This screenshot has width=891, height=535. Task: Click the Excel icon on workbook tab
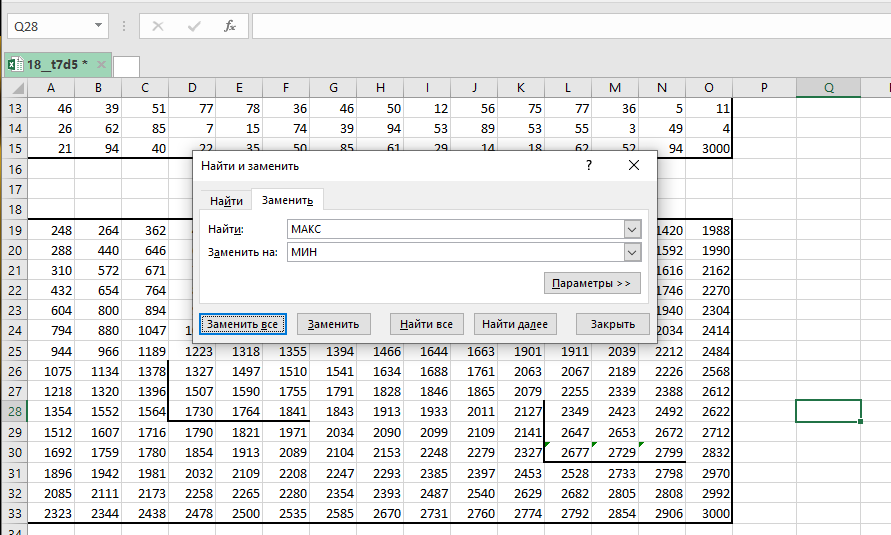15,65
